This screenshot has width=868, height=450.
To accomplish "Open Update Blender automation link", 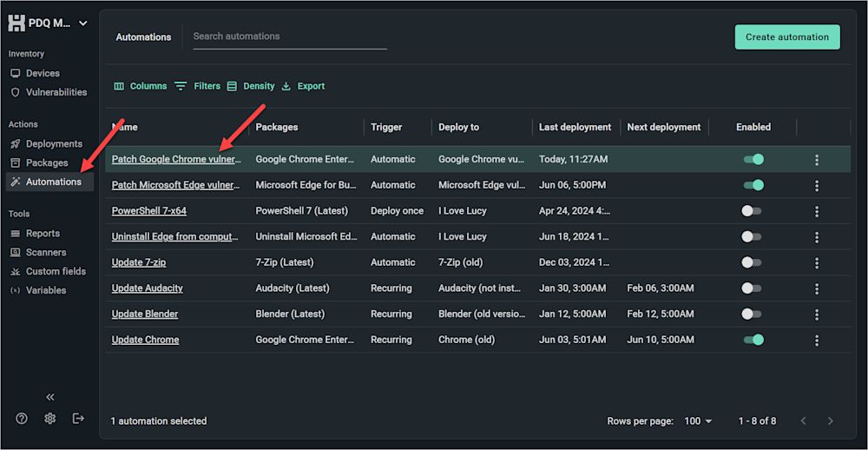I will click(145, 314).
